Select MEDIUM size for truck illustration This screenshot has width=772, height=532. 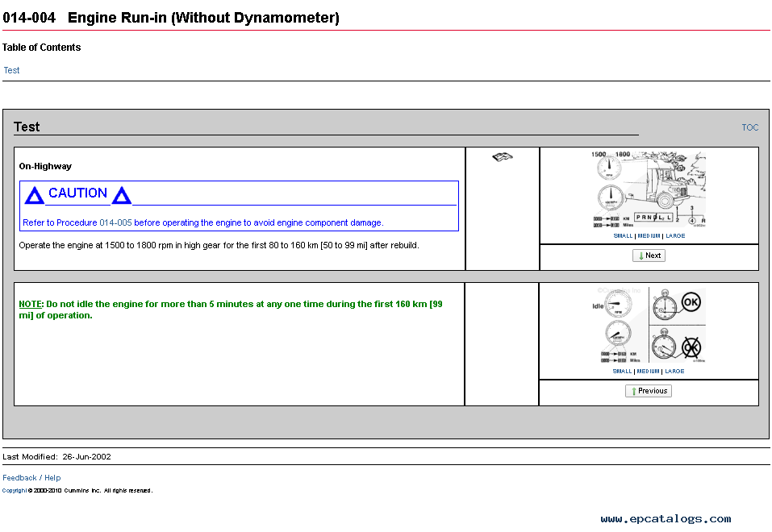pyautogui.click(x=649, y=235)
